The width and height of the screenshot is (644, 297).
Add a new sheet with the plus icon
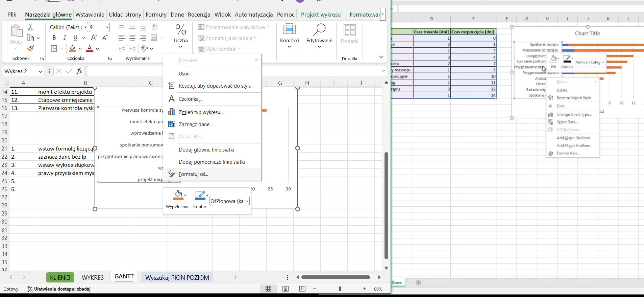pos(236,277)
